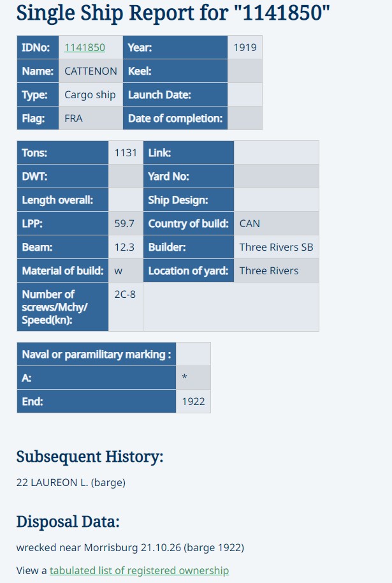This screenshot has height=583, width=392.
Task: Open tabulated list of registered ownership
Action: [x=140, y=570]
